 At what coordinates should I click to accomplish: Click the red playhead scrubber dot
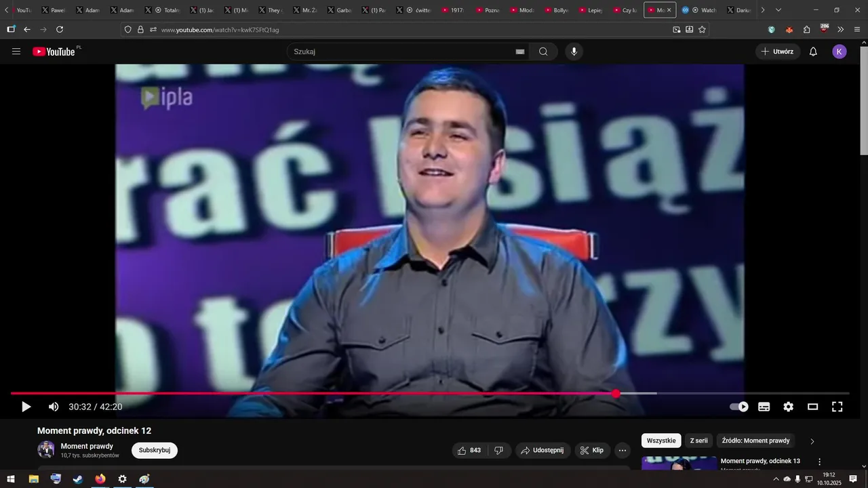click(616, 393)
